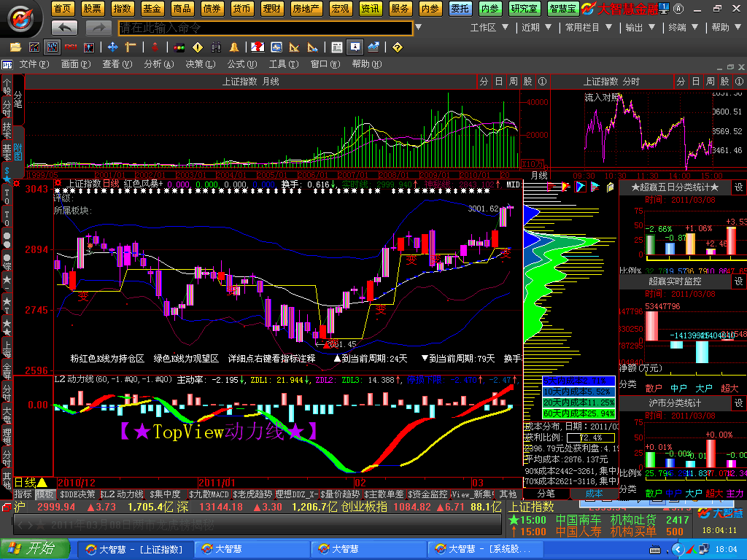Image resolution: width=747 pixels, height=560 pixels.
Task: Toggle 周 period in 分时 chart header
Action: 711,82
